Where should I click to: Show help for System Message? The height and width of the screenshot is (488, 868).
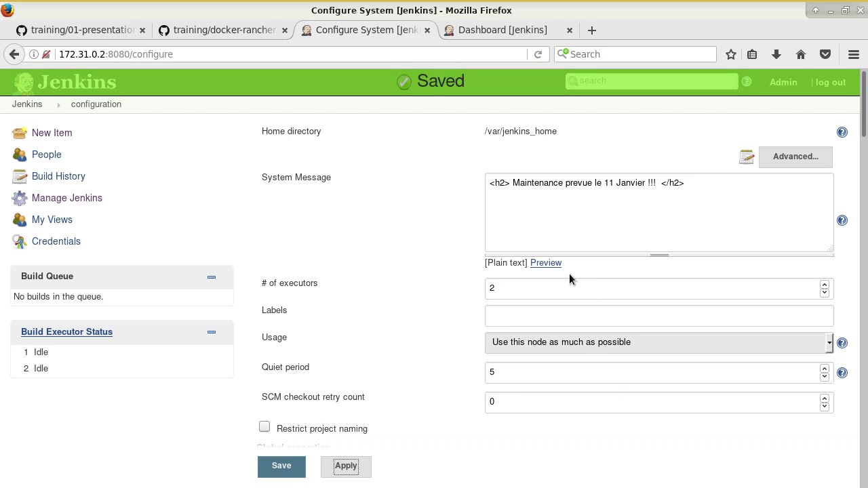(842, 220)
